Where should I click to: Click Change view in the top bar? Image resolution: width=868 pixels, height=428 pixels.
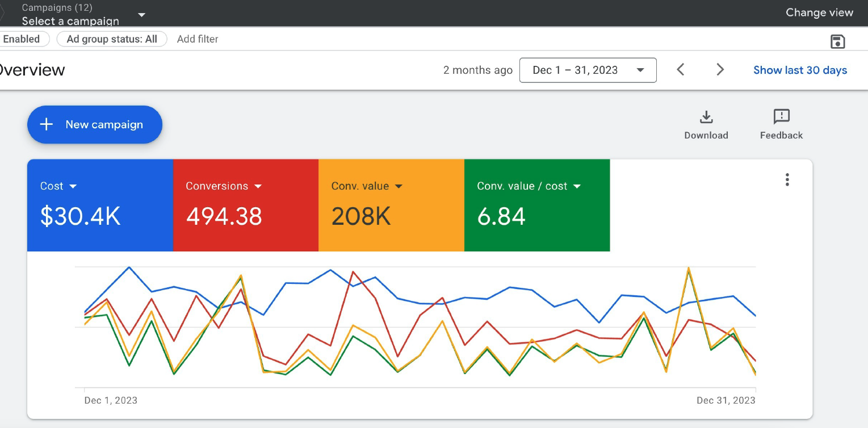819,12
